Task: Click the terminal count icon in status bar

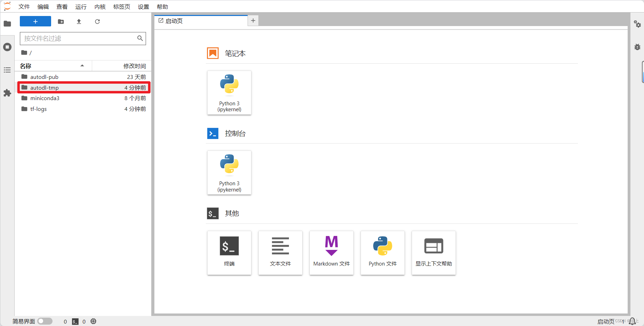Action: 75,321
